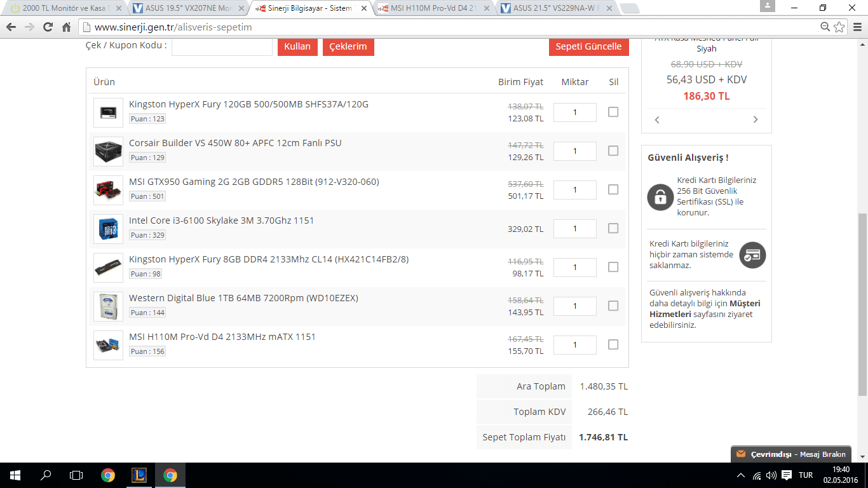Click the address bar URL

[x=173, y=27]
